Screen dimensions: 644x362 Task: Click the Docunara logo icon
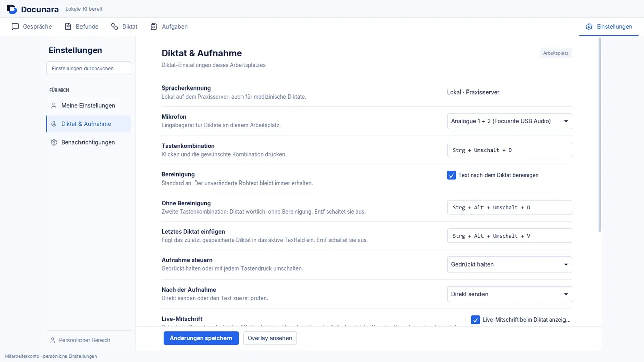[x=12, y=9]
